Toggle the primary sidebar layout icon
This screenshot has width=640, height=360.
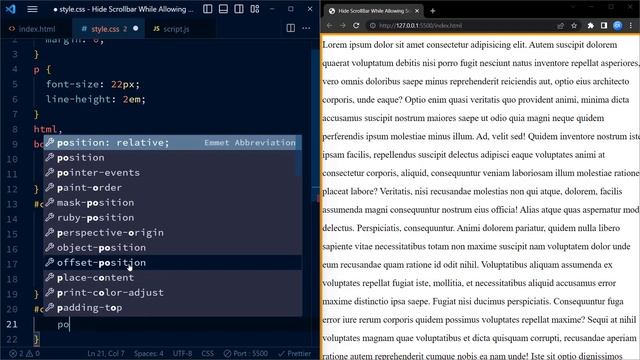pos(207,9)
